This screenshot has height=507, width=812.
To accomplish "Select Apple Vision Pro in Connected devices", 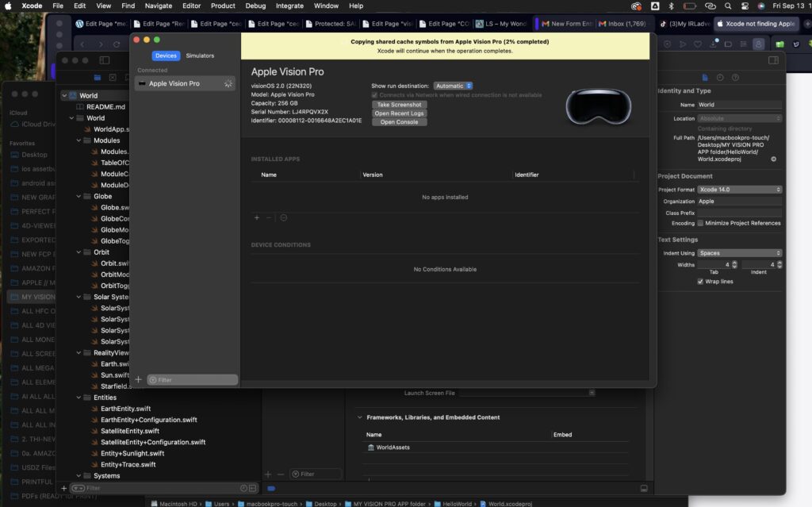I will pos(185,83).
